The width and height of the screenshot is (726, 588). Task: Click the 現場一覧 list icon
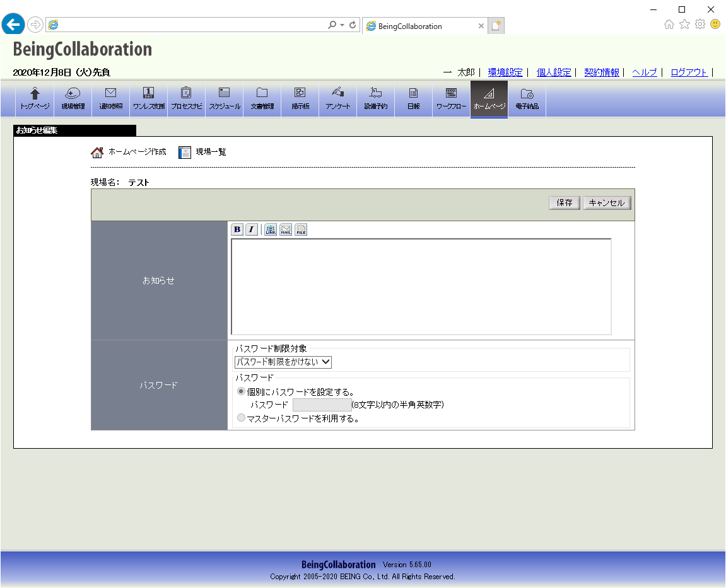point(185,153)
